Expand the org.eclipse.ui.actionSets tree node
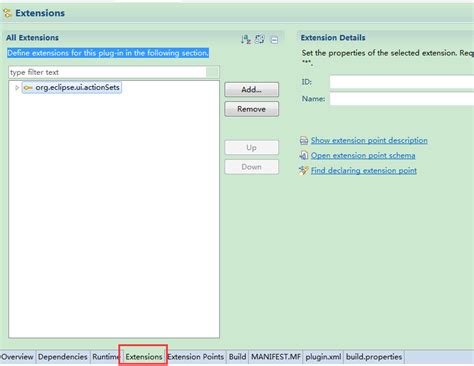Viewport: 474px width, 366px height. coord(17,88)
